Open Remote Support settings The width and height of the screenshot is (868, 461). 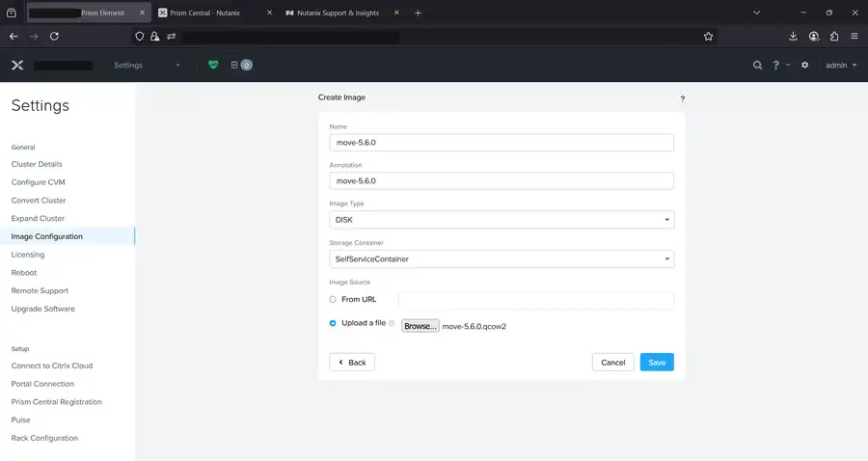40,290
